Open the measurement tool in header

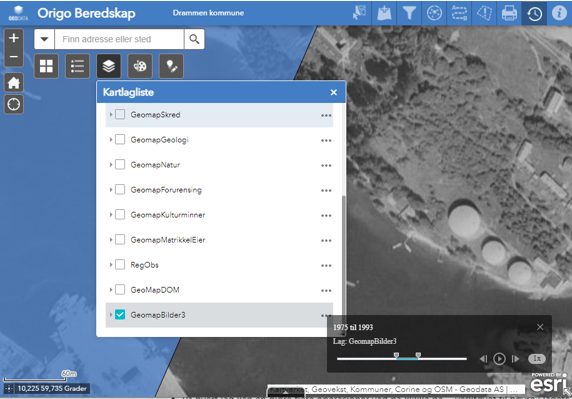[459, 13]
